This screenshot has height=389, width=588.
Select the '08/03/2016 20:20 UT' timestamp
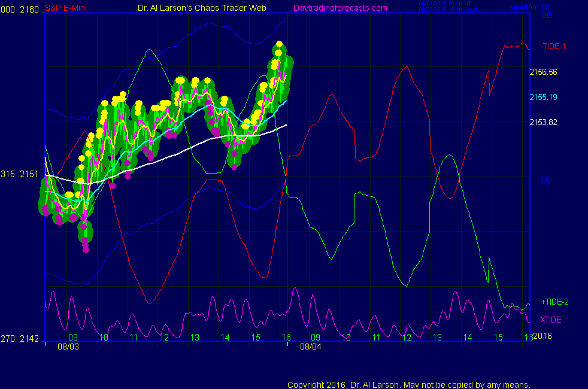pyautogui.click(x=445, y=4)
